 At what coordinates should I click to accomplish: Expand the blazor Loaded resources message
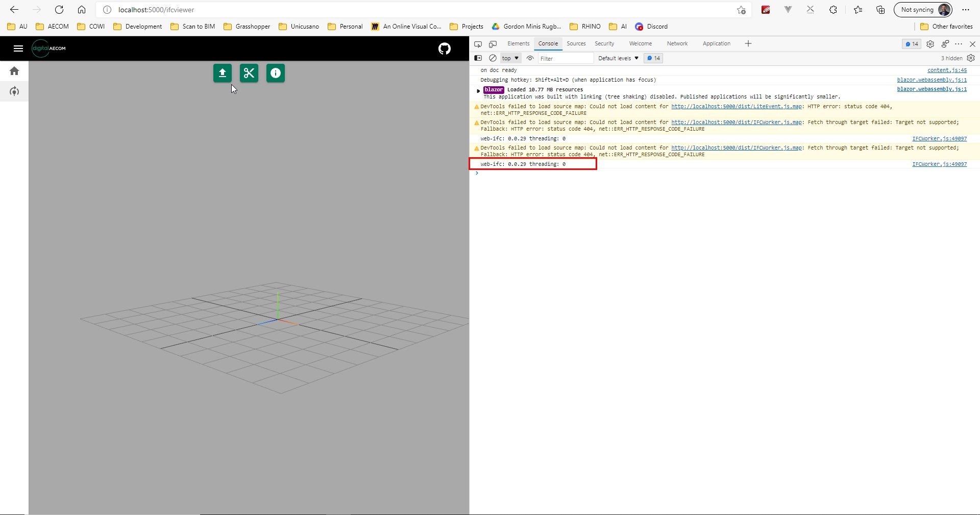click(478, 90)
